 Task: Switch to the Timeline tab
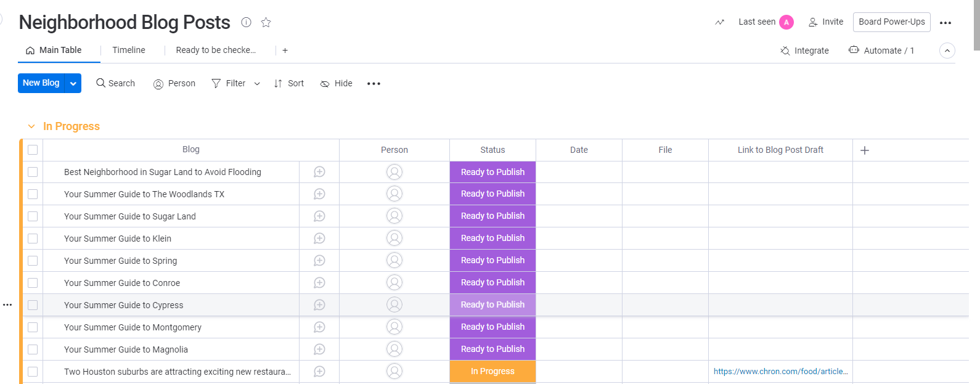tap(129, 51)
